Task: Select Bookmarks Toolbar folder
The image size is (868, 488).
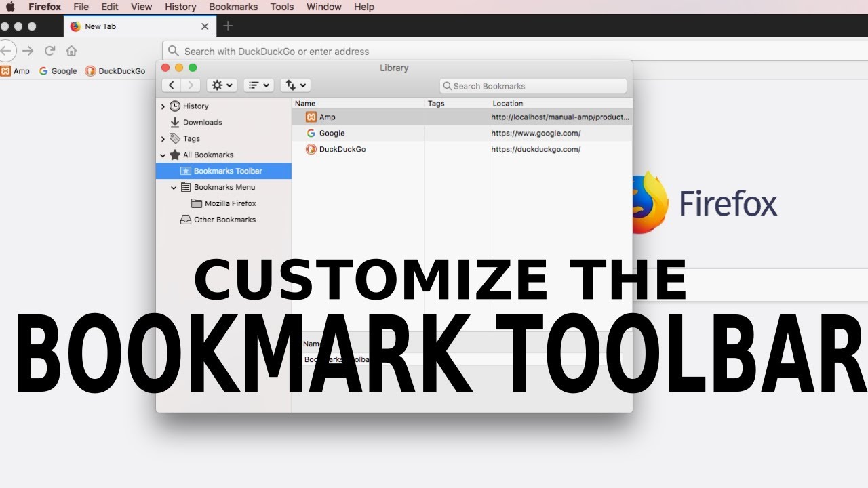Action: point(224,171)
